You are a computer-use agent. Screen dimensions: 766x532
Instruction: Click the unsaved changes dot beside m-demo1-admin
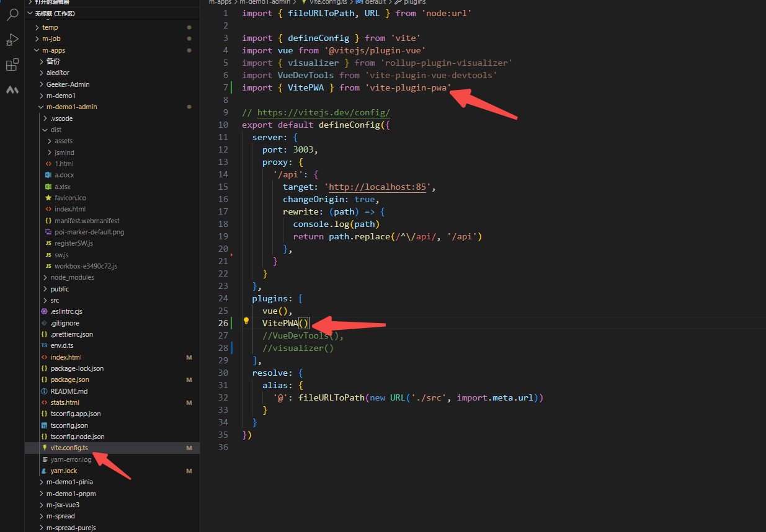(189, 107)
